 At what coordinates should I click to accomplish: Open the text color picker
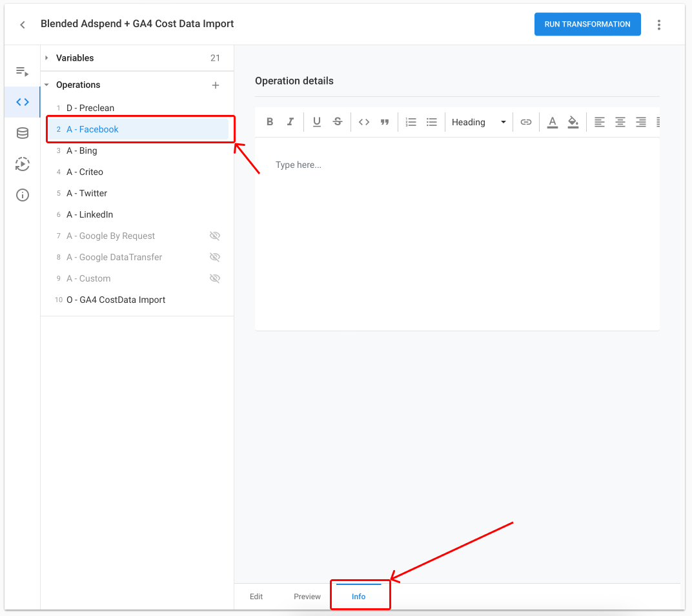[x=552, y=122]
